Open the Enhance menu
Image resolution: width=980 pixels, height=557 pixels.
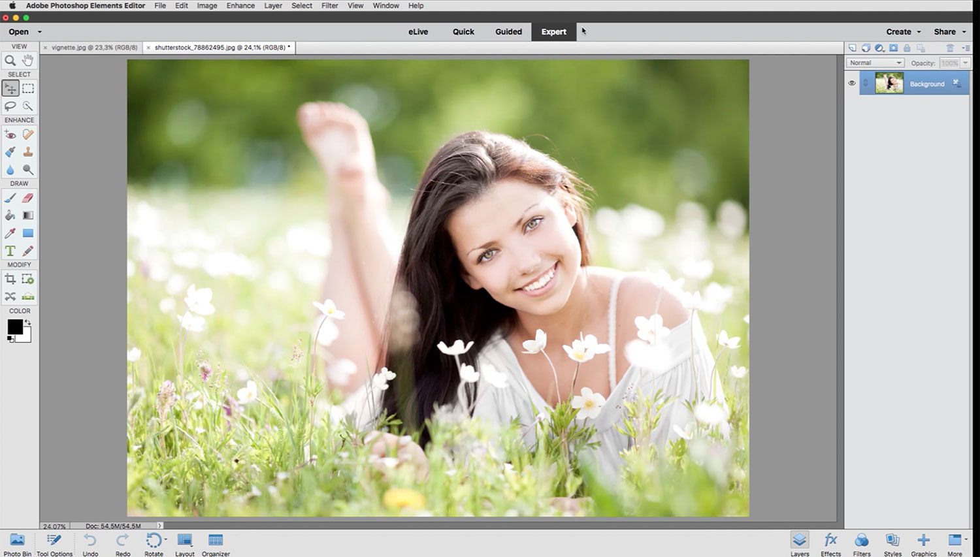(240, 5)
